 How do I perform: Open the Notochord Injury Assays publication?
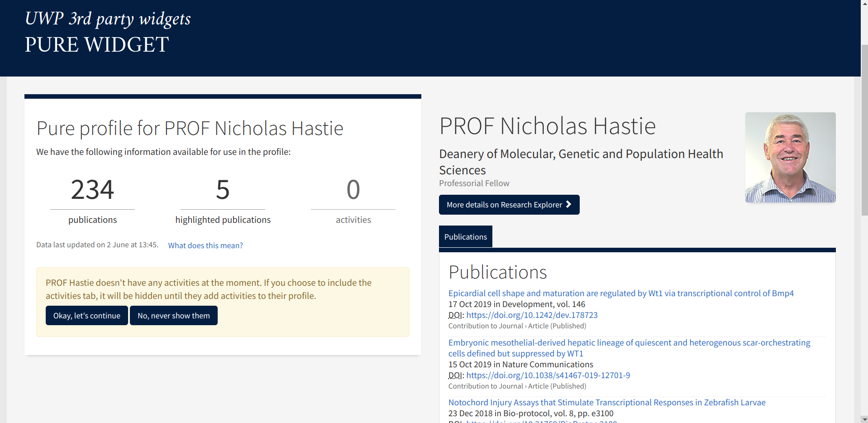(x=606, y=403)
